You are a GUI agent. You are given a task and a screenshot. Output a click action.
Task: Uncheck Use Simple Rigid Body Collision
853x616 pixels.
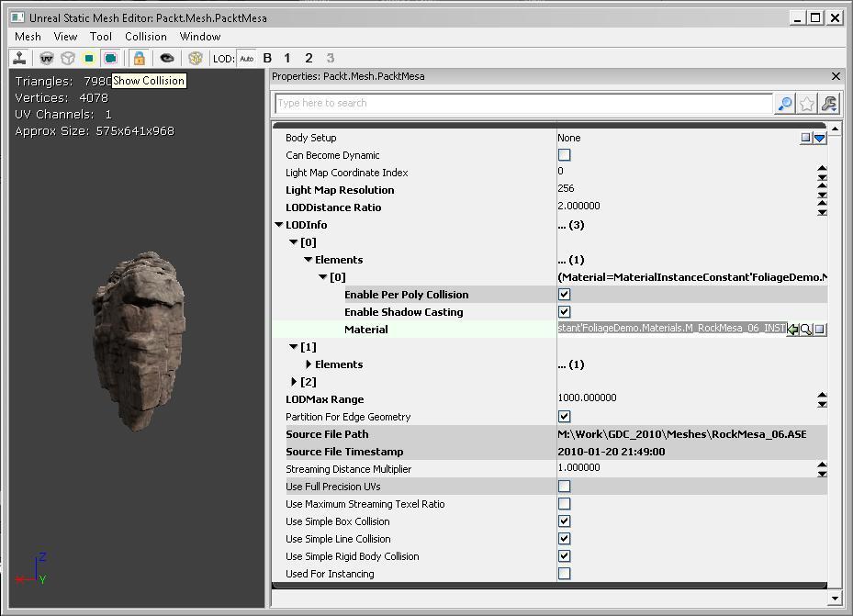click(x=564, y=555)
